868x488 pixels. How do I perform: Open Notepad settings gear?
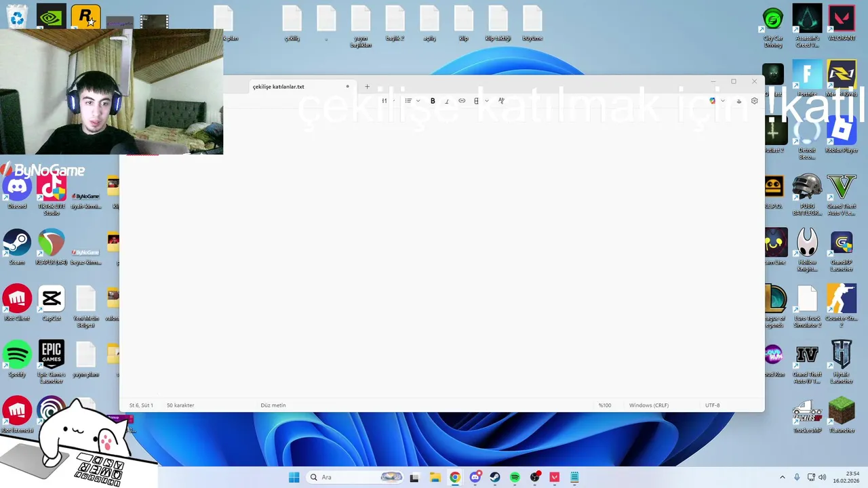point(754,101)
